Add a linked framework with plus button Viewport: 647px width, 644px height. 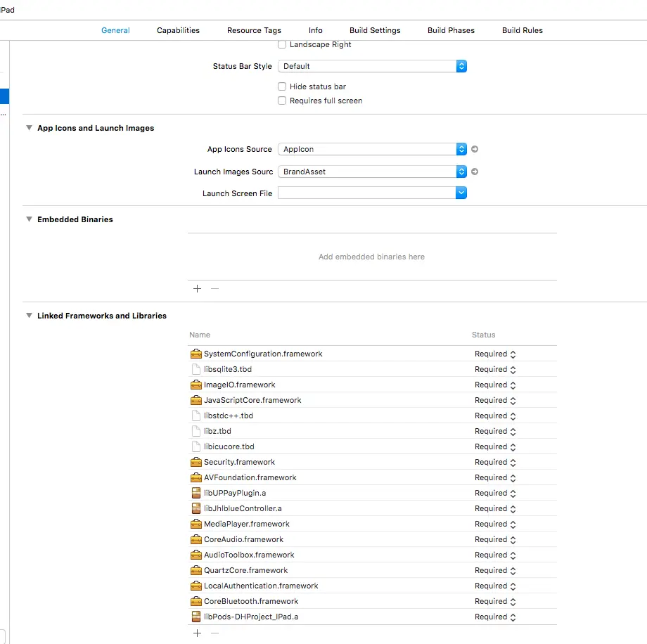197,633
